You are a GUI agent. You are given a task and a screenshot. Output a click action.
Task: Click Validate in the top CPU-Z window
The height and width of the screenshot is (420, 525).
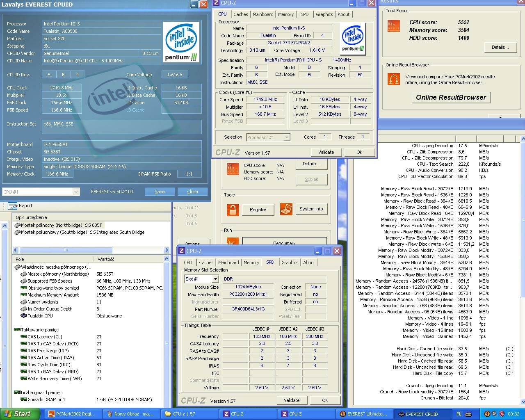tap(326, 152)
